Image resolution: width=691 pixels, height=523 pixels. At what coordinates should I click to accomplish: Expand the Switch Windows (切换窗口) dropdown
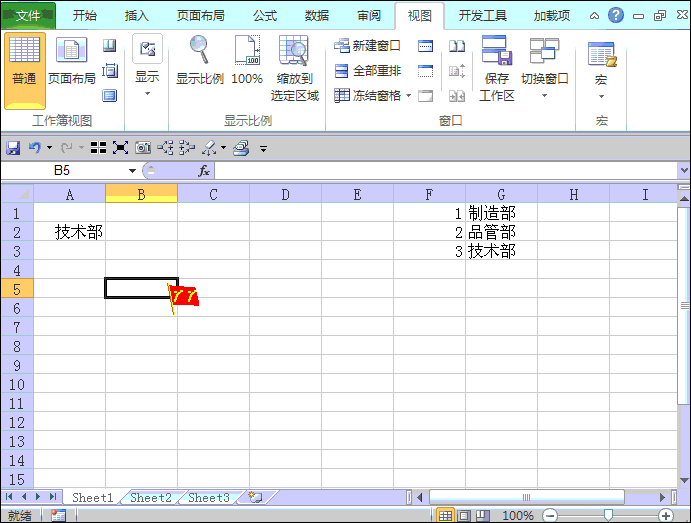pyautogui.click(x=544, y=96)
